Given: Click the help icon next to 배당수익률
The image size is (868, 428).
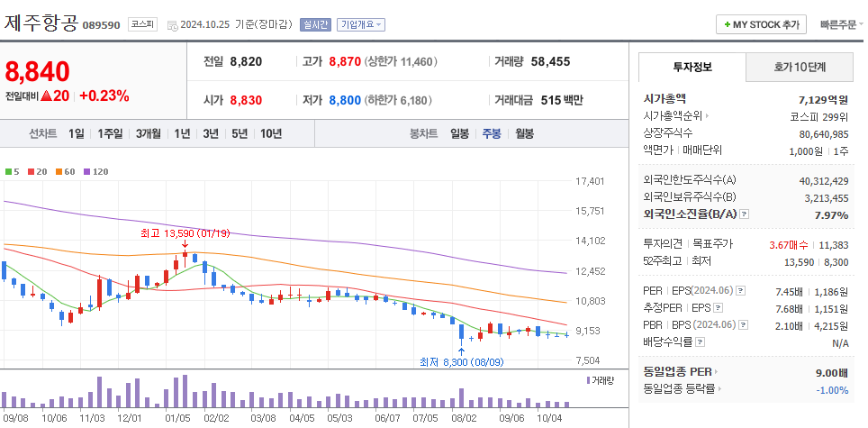Looking at the screenshot, I should click(700, 342).
